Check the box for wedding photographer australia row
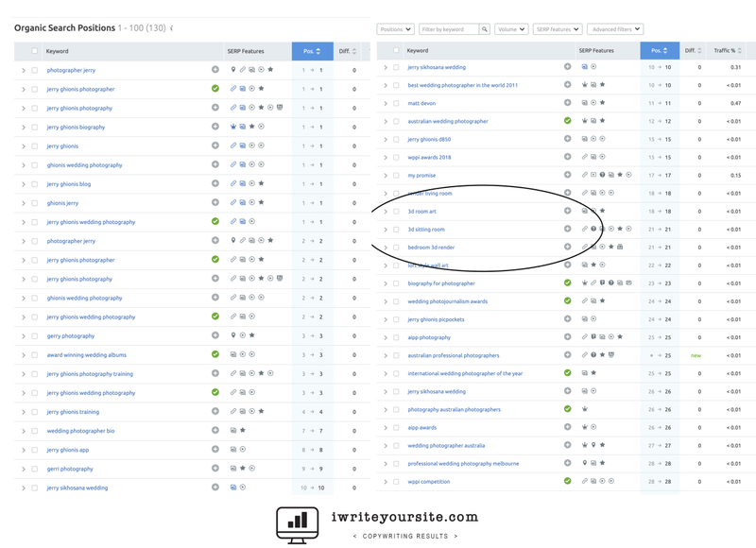The image size is (756, 548). (x=396, y=445)
